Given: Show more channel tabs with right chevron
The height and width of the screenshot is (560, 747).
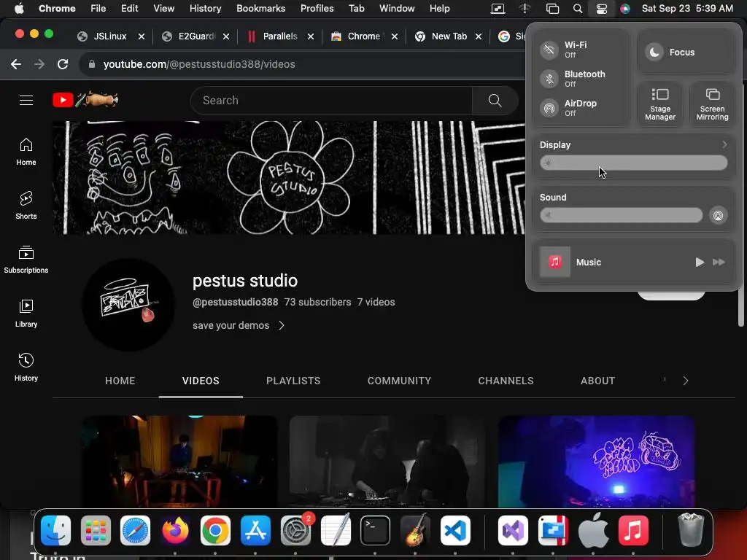Looking at the screenshot, I should point(686,381).
